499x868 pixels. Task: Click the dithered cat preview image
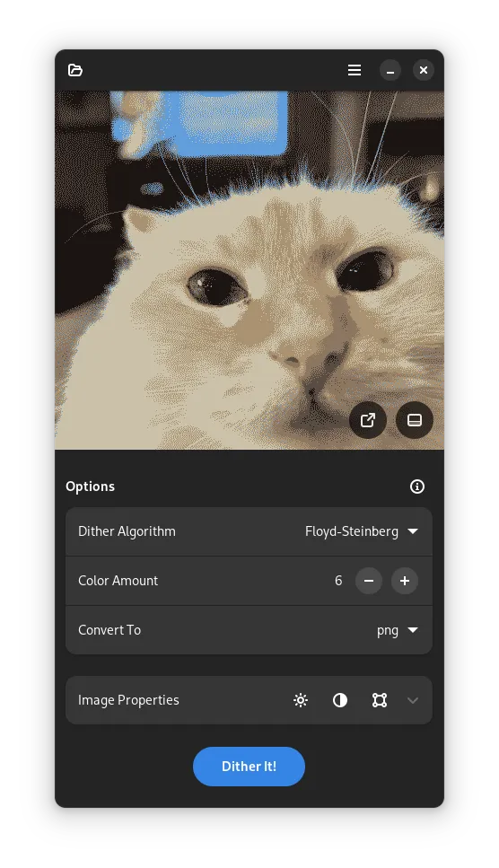(249, 270)
